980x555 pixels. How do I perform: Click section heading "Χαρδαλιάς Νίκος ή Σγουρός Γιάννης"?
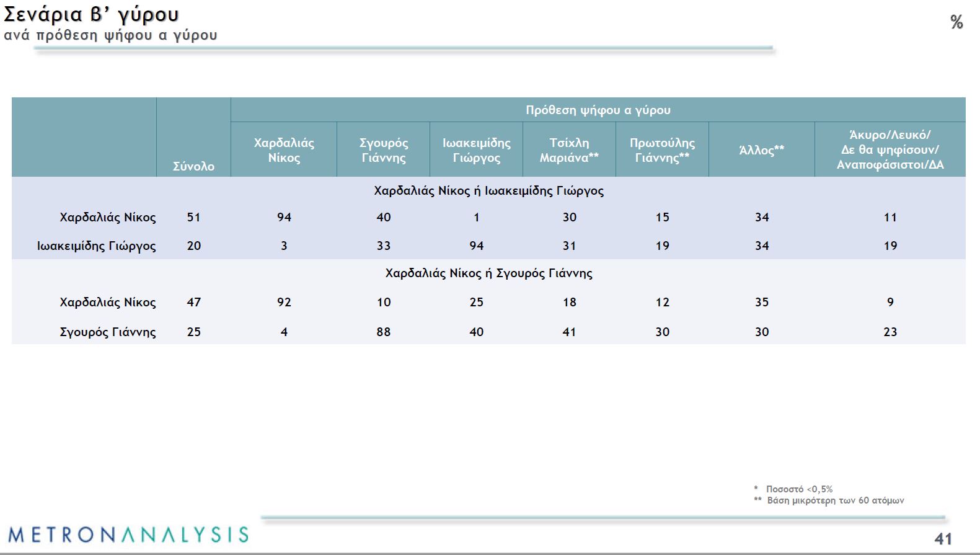[488, 273]
